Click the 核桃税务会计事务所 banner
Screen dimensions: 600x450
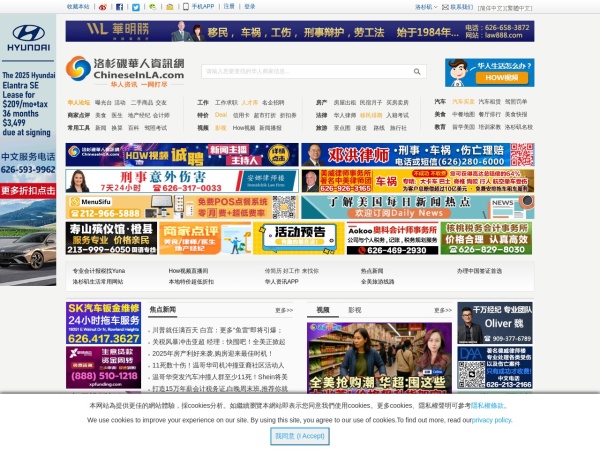[486, 238]
